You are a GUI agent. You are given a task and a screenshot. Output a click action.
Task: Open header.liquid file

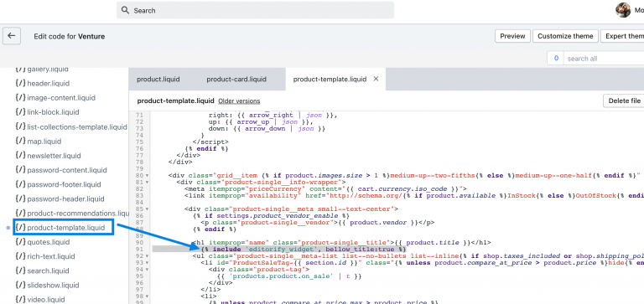pyautogui.click(x=48, y=83)
